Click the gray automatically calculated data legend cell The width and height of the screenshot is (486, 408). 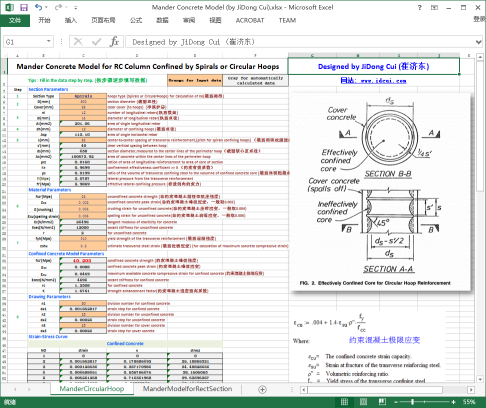pyautogui.click(x=256, y=80)
